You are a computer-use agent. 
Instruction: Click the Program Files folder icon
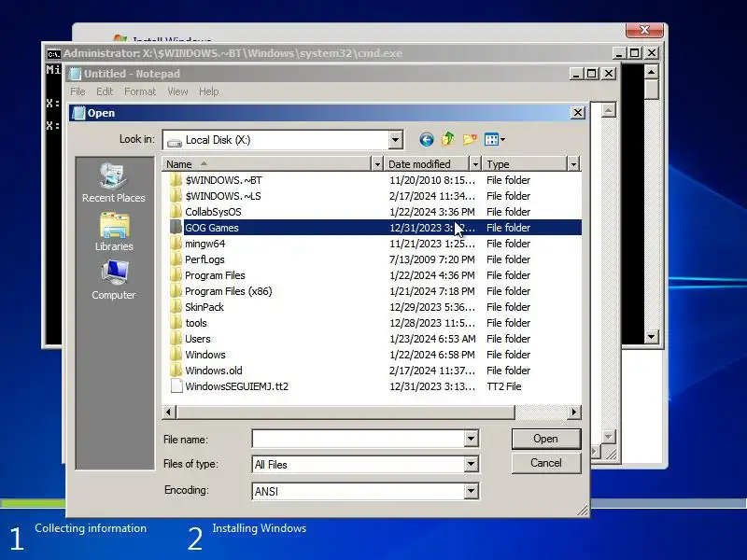176,275
